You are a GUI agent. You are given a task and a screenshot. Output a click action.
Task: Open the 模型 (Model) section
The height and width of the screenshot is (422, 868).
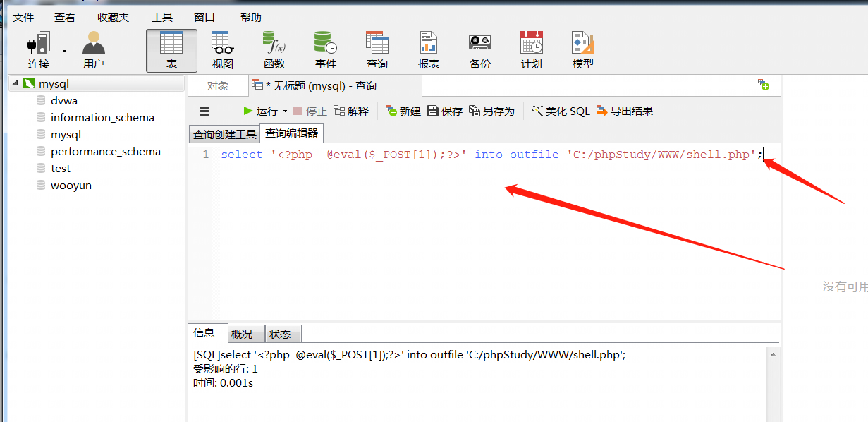[583, 50]
